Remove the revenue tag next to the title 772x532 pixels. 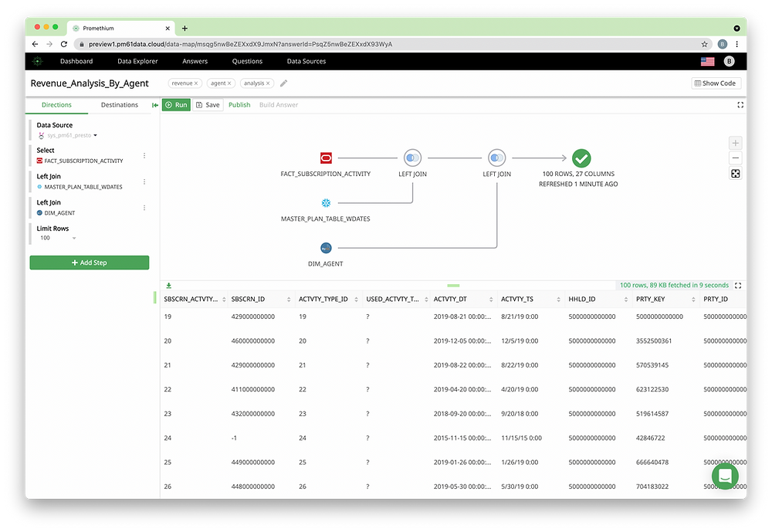pyautogui.click(x=195, y=83)
